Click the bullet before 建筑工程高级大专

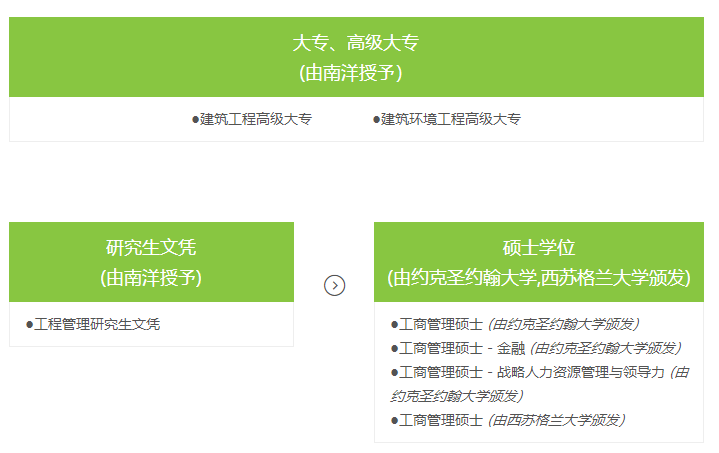[x=196, y=119]
